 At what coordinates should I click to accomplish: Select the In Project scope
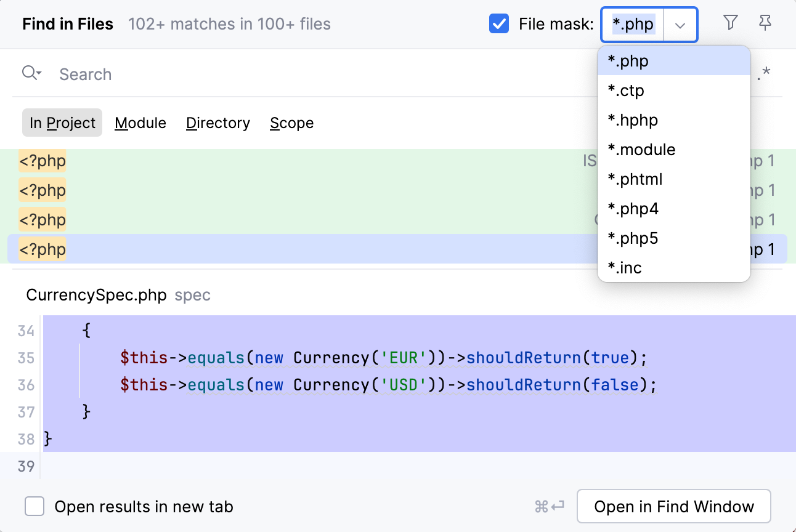pos(62,123)
